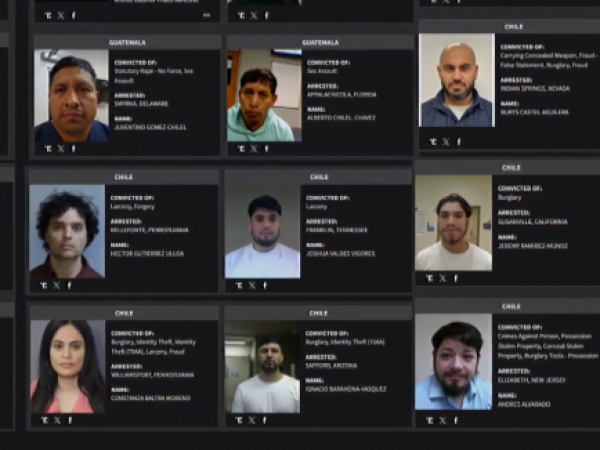
Task: Share Juventino Gomez Chilel card on X
Action: (60, 149)
